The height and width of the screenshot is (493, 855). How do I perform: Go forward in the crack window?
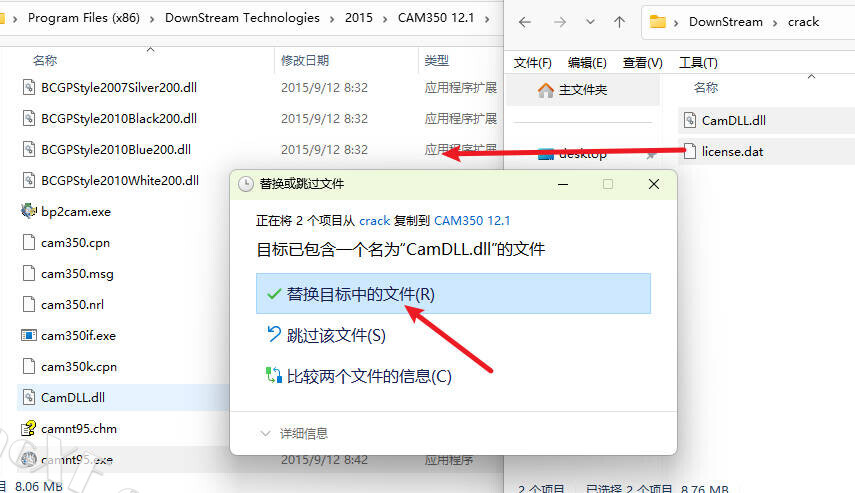tap(560, 22)
